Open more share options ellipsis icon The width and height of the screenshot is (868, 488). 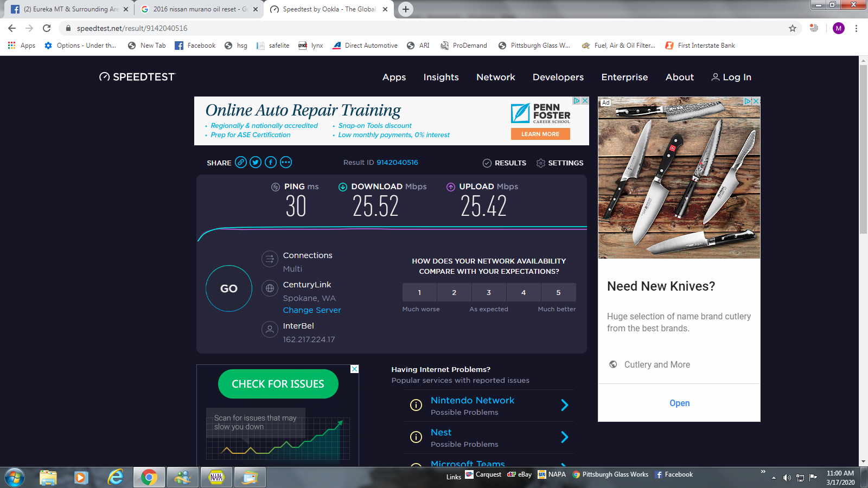coord(286,162)
